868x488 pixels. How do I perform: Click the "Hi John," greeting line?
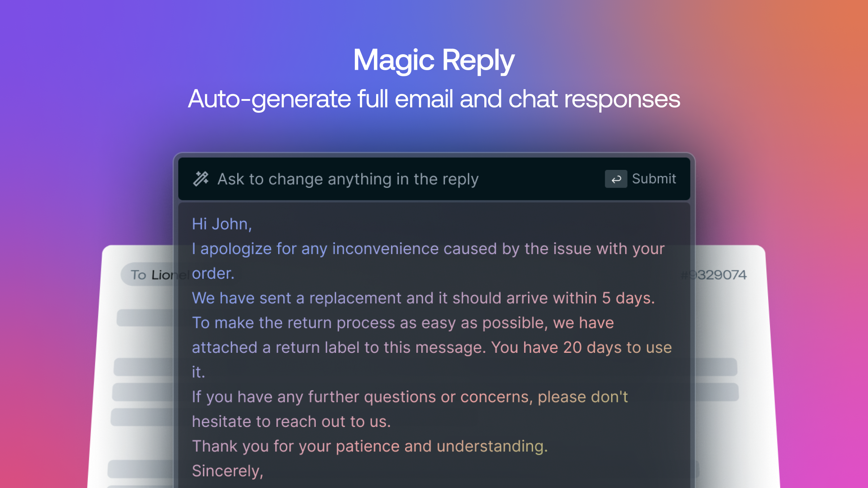[222, 224]
